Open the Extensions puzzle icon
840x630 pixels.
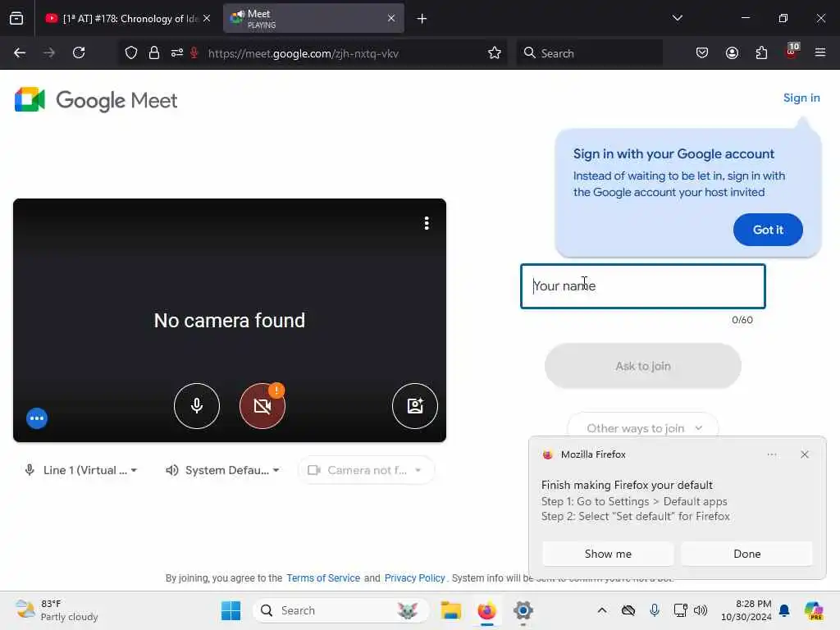(x=761, y=52)
